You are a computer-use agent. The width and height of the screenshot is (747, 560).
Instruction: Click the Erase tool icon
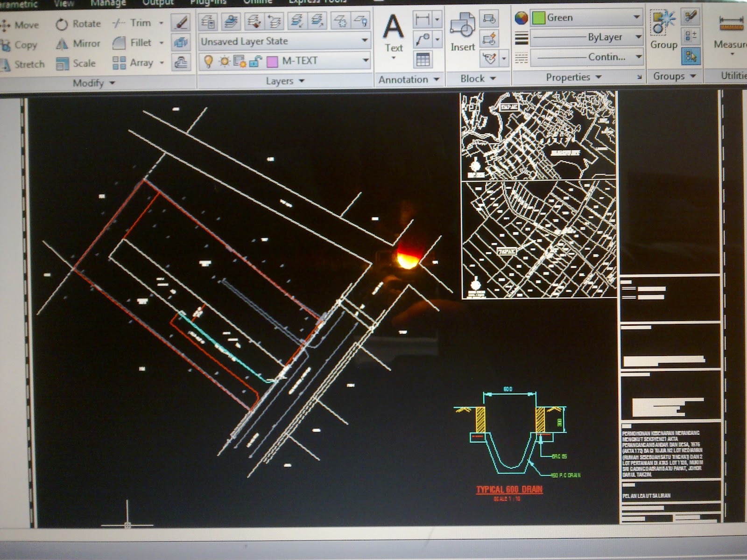pyautogui.click(x=181, y=22)
